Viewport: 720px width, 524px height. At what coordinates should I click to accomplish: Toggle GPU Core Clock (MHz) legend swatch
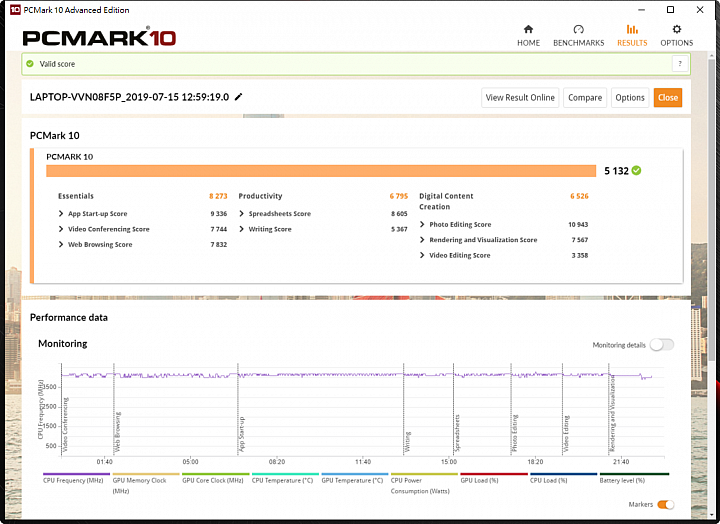click(x=216, y=474)
